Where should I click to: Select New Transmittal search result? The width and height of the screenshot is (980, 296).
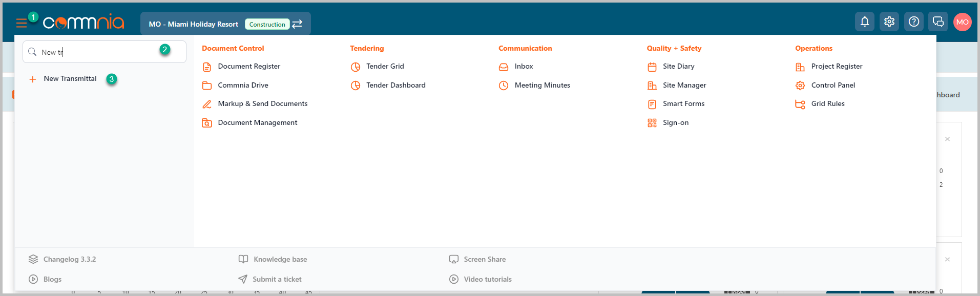70,79
